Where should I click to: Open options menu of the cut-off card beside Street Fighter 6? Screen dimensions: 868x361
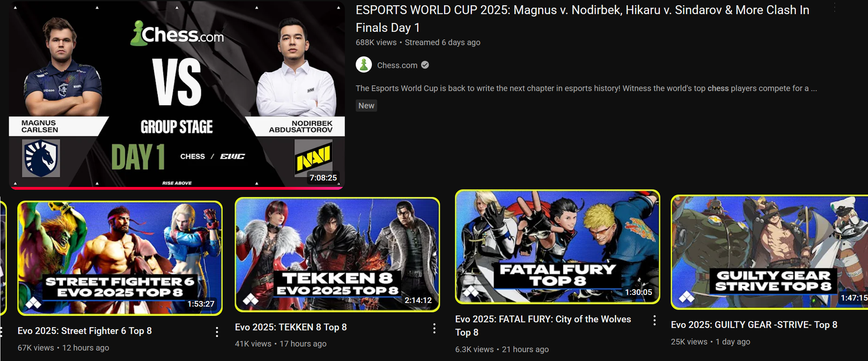2,332
